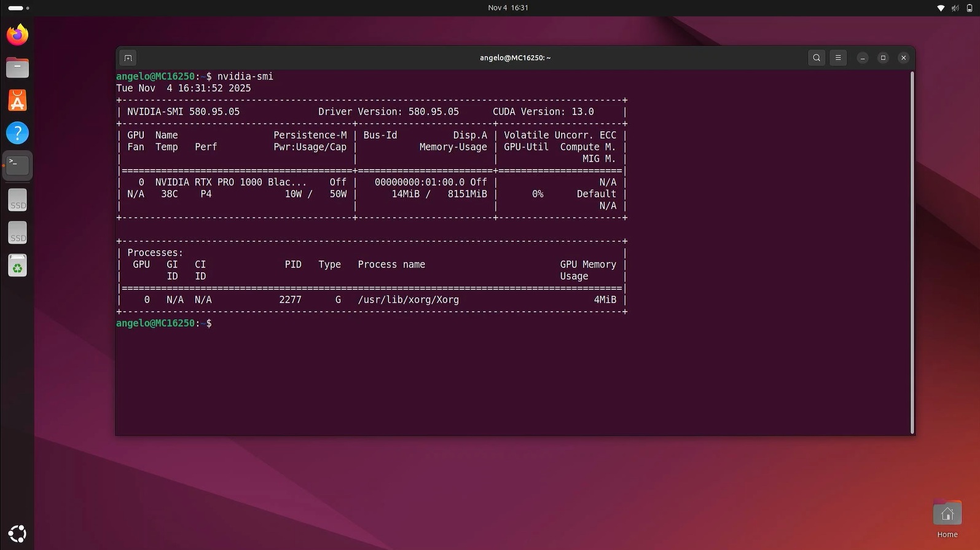Click the process path '/usr/lib/xorg/Xorg'
Image resolution: width=980 pixels, height=550 pixels.
pyautogui.click(x=408, y=300)
